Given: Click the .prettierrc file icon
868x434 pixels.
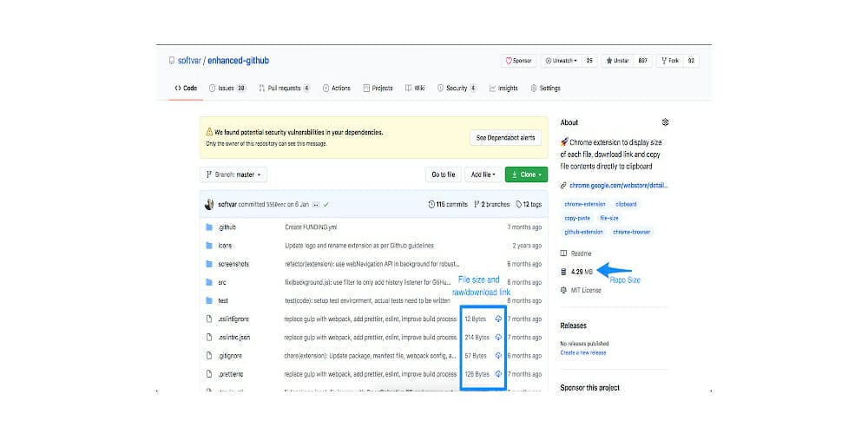Looking at the screenshot, I should [208, 374].
